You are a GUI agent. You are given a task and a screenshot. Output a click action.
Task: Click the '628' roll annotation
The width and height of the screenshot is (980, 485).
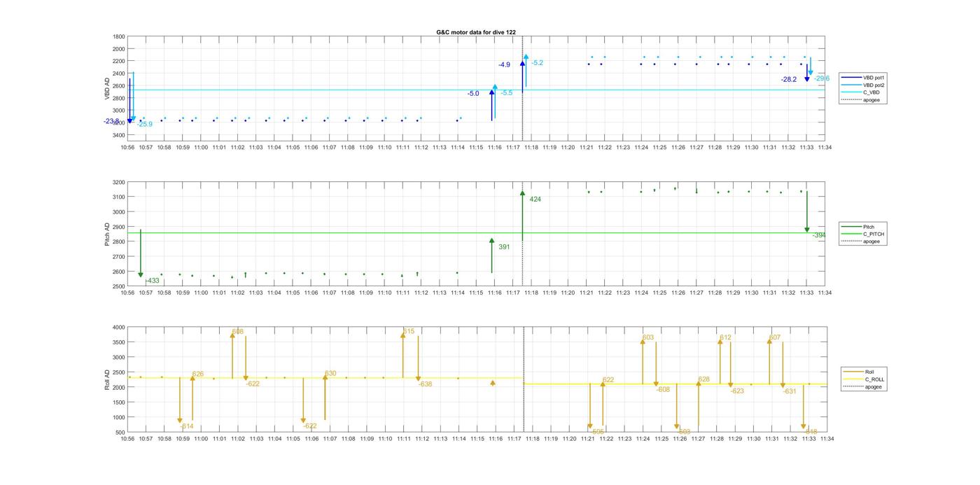pyautogui.click(x=703, y=380)
